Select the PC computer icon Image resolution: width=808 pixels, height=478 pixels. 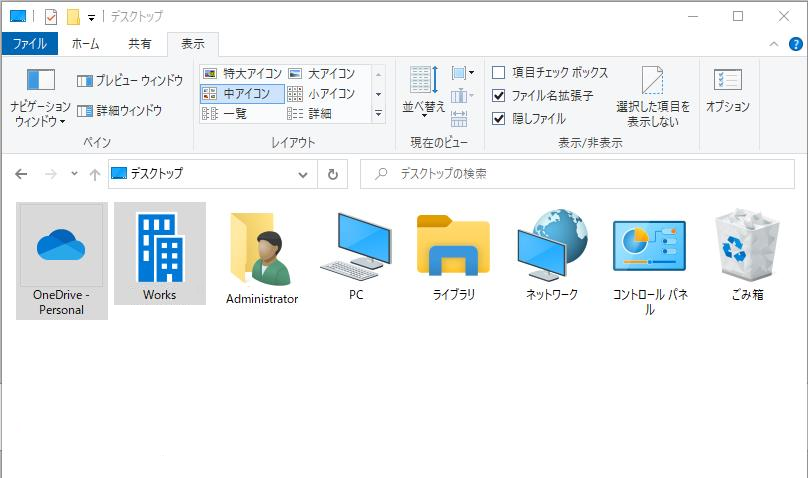[x=356, y=256]
